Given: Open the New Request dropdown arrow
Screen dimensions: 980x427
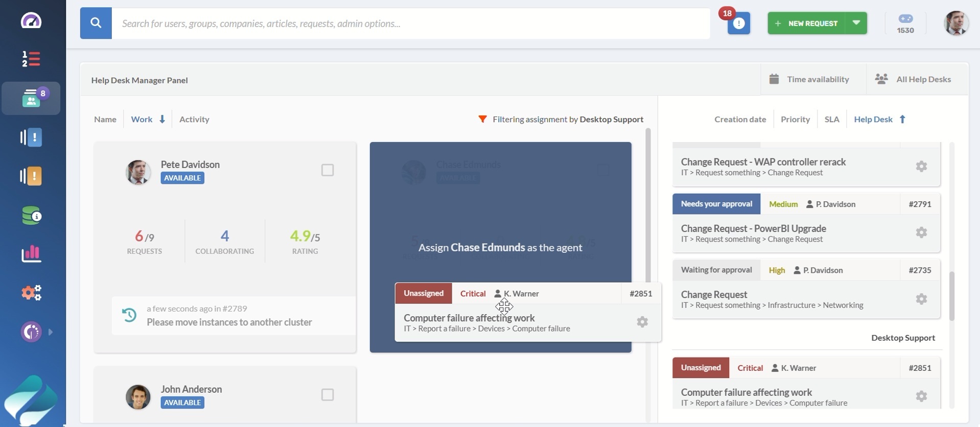Looking at the screenshot, I should click(856, 23).
